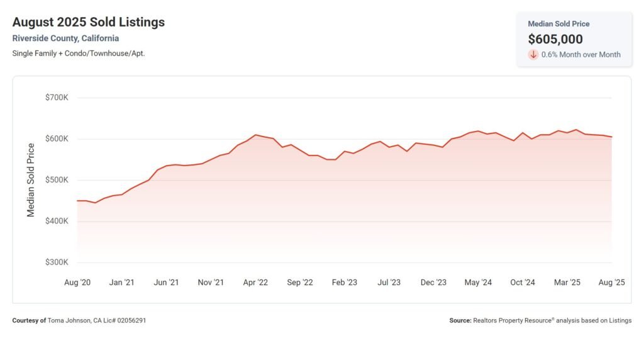Viewport: 644px width, 338px height.
Task: Select the Aug '20 x-axis label
Action: pos(77,283)
